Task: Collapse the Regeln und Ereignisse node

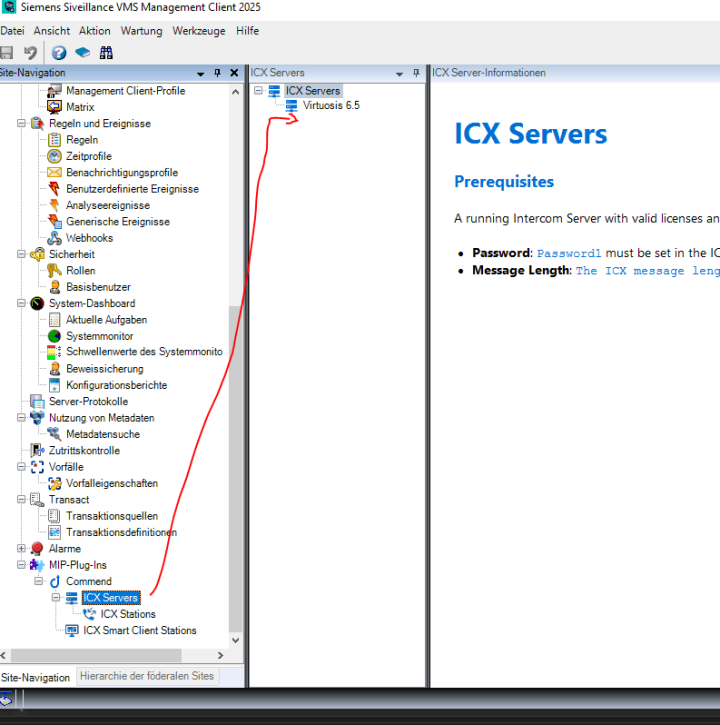Action: pyautogui.click(x=22, y=124)
